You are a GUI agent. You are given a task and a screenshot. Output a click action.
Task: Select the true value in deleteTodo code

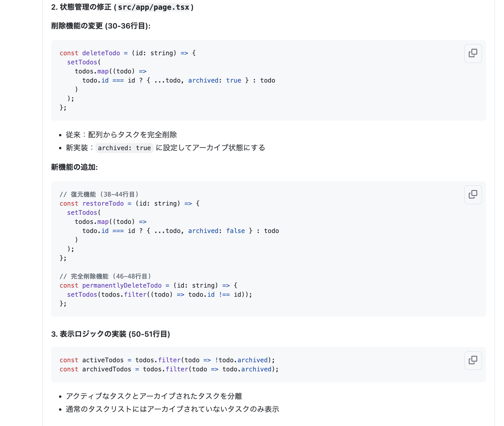[x=233, y=80]
